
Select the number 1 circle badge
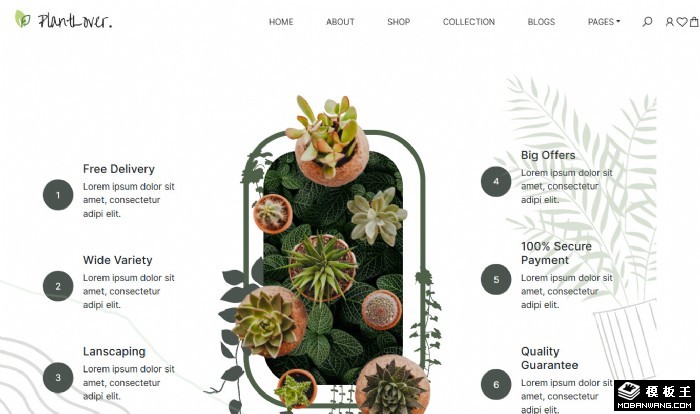pos(58,195)
